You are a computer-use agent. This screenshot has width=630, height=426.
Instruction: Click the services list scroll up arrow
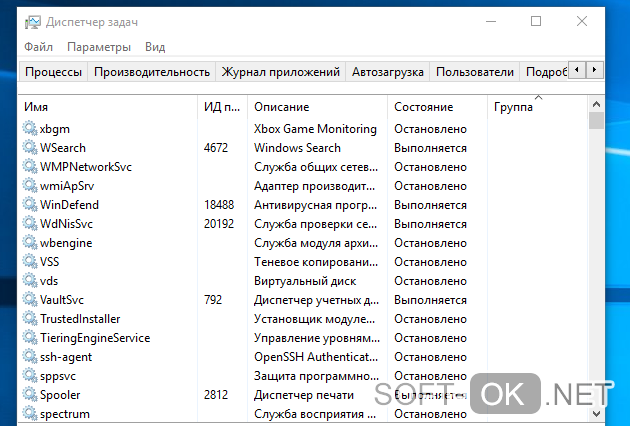(596, 104)
